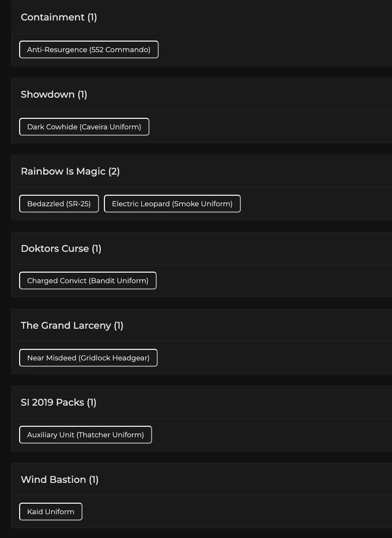Viewport: 392px width, 538px height.
Task: Pick the Auxiliary Unit (Thatcher Uniform) tag
Action: pyautogui.click(x=85, y=435)
